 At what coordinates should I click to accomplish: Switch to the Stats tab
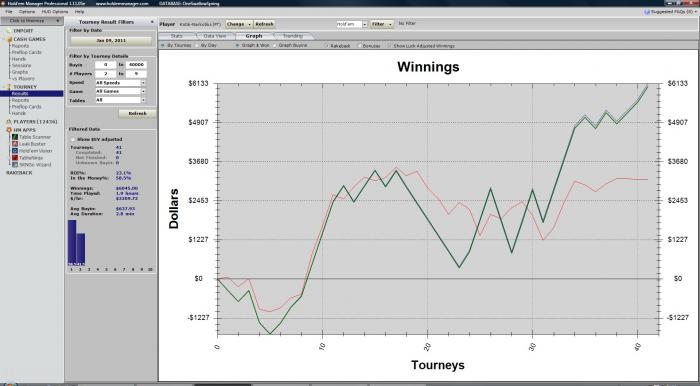tap(177, 36)
